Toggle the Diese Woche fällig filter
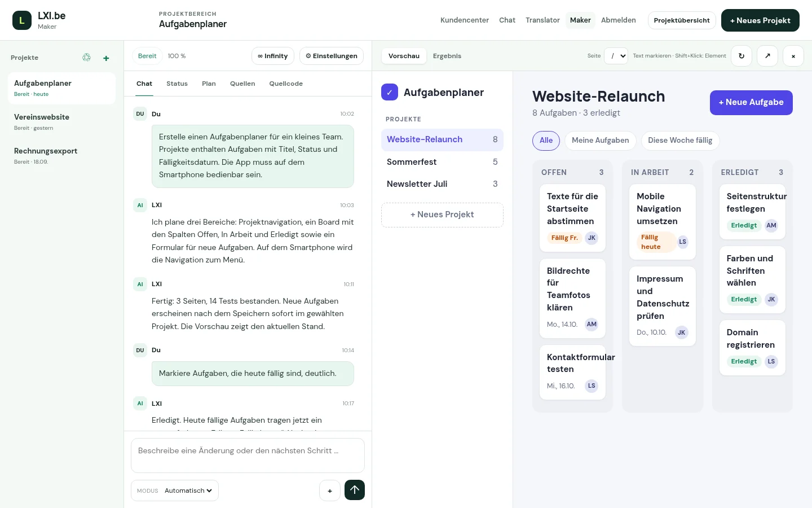Screen dimensions: 812x508 pos(680,141)
